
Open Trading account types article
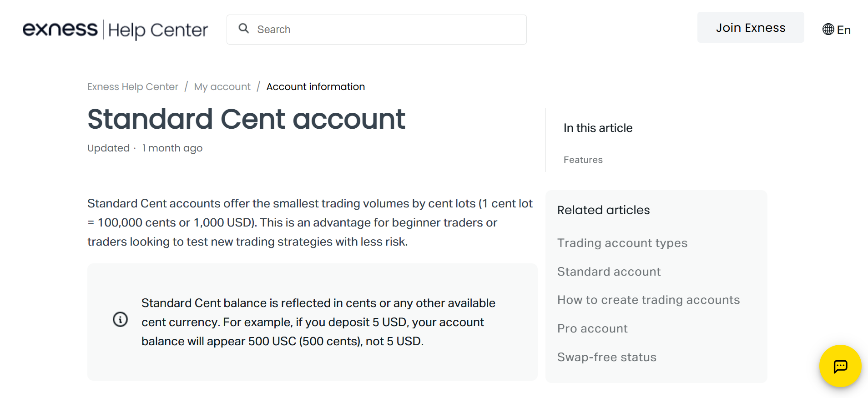622,243
